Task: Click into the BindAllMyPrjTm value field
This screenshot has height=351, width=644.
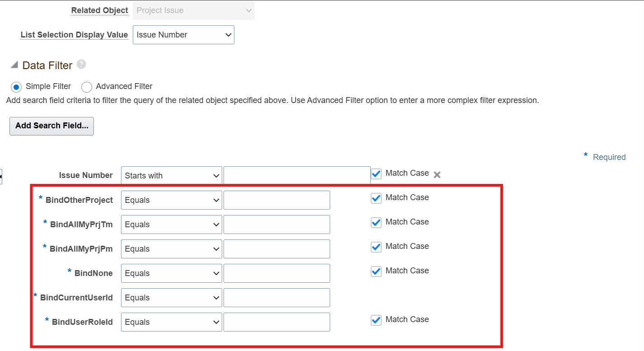Action: pyautogui.click(x=277, y=225)
